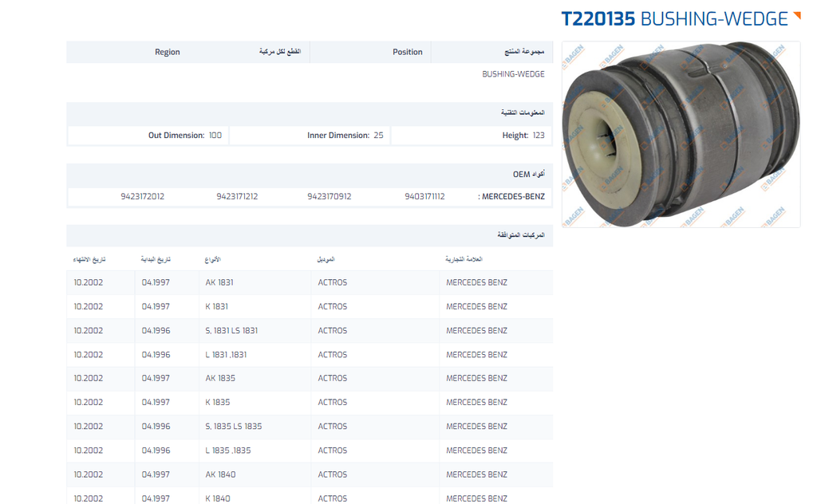Click end date 10.2002 in the S, 1835 LS 1835 row
Viewport: 817px width, 504px height.
click(89, 426)
